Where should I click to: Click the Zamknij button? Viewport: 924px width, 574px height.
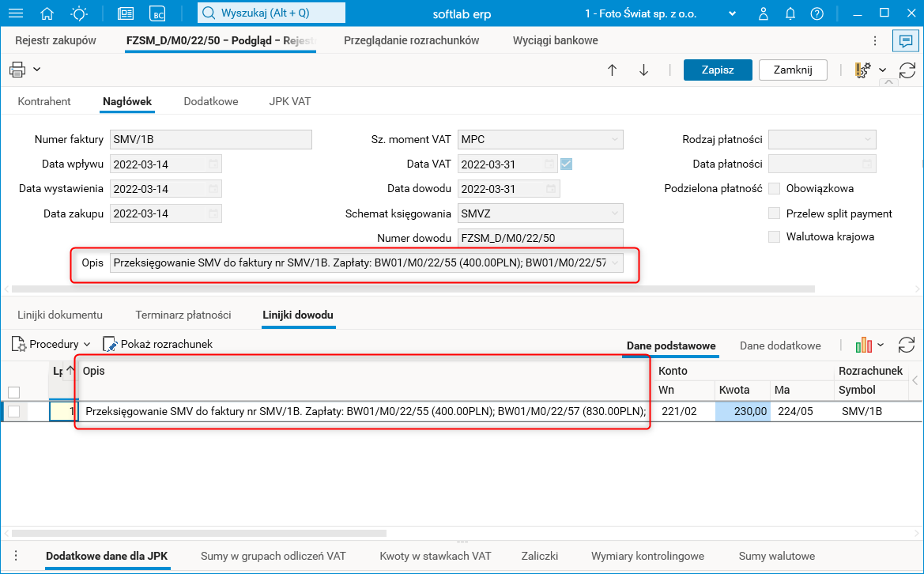[793, 70]
